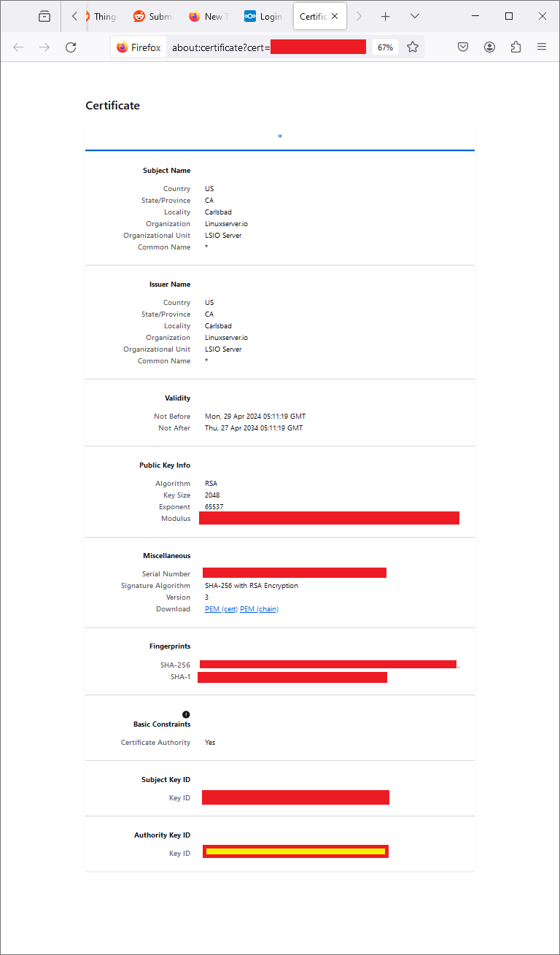
Task: Download PEM (cert) from the certificate
Action: [221, 608]
